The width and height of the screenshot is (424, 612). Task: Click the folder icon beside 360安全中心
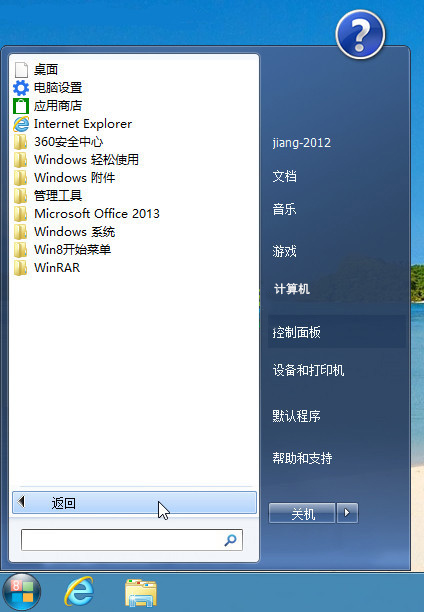(21, 142)
